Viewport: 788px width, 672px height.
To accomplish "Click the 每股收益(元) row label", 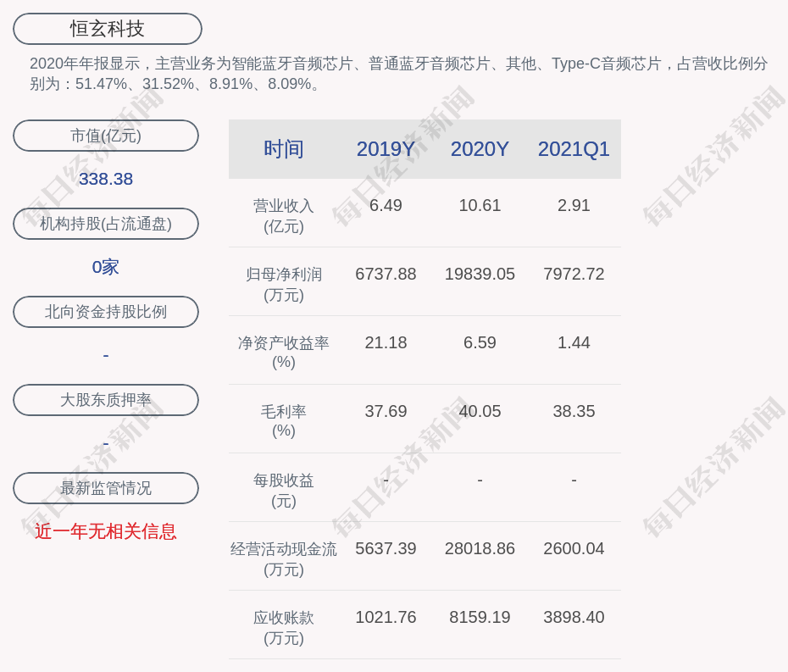I will click(284, 491).
